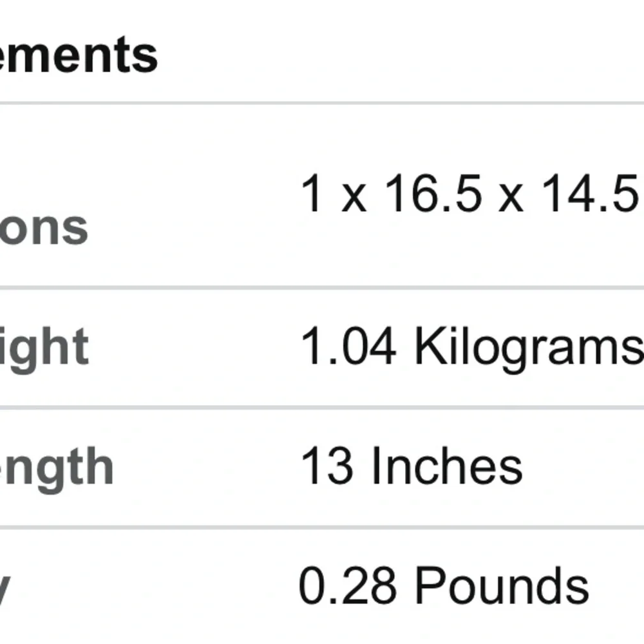This screenshot has height=644, width=644.
Task: Select the 13 Inches value
Action: click(411, 467)
